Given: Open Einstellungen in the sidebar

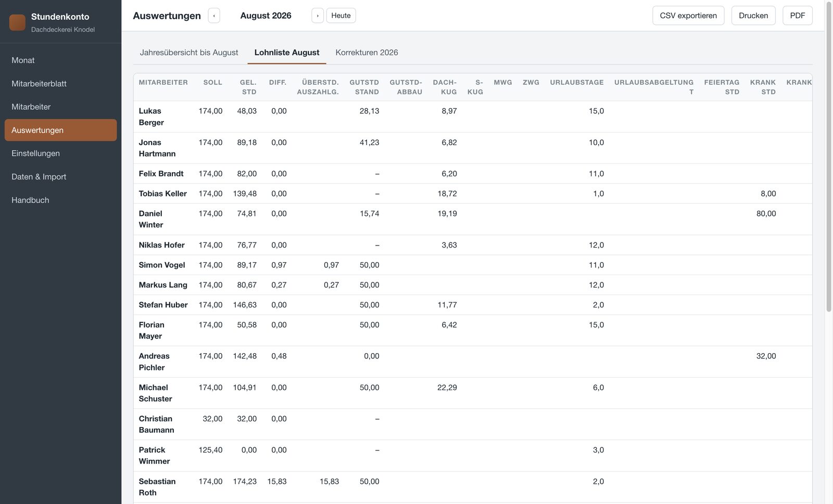Looking at the screenshot, I should point(60,153).
